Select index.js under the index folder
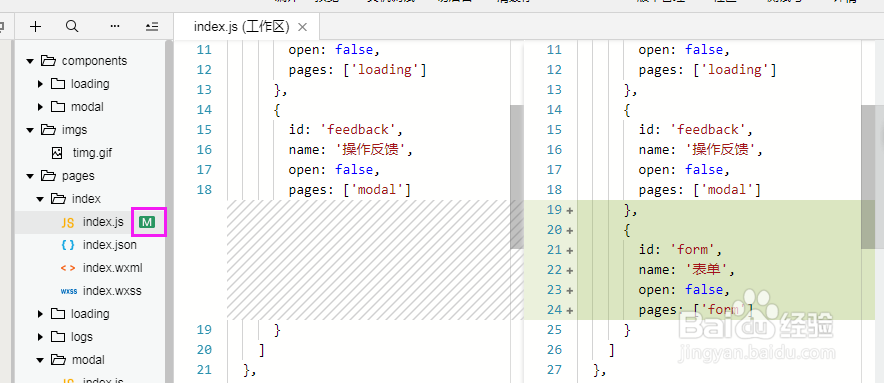This screenshot has height=383, width=884. 103,222
